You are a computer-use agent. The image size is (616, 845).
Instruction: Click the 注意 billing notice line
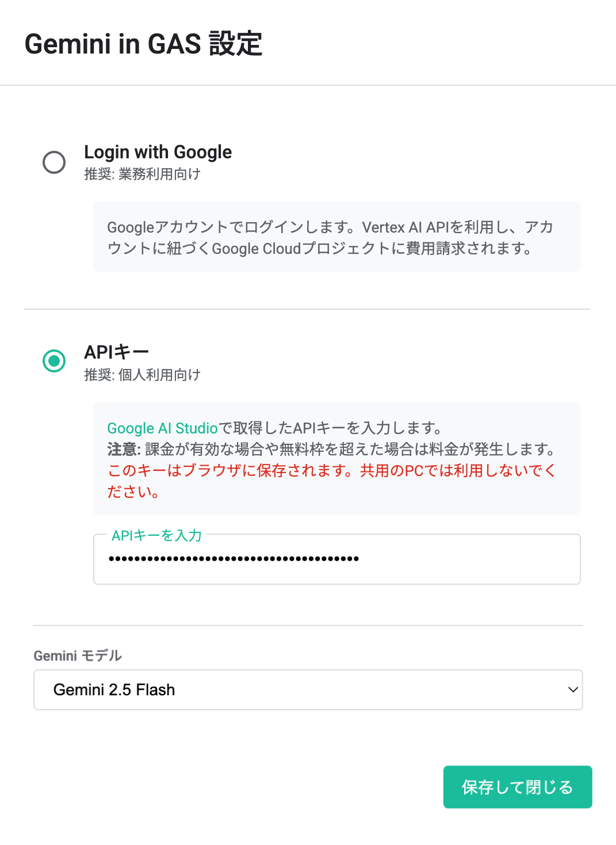coord(331,449)
